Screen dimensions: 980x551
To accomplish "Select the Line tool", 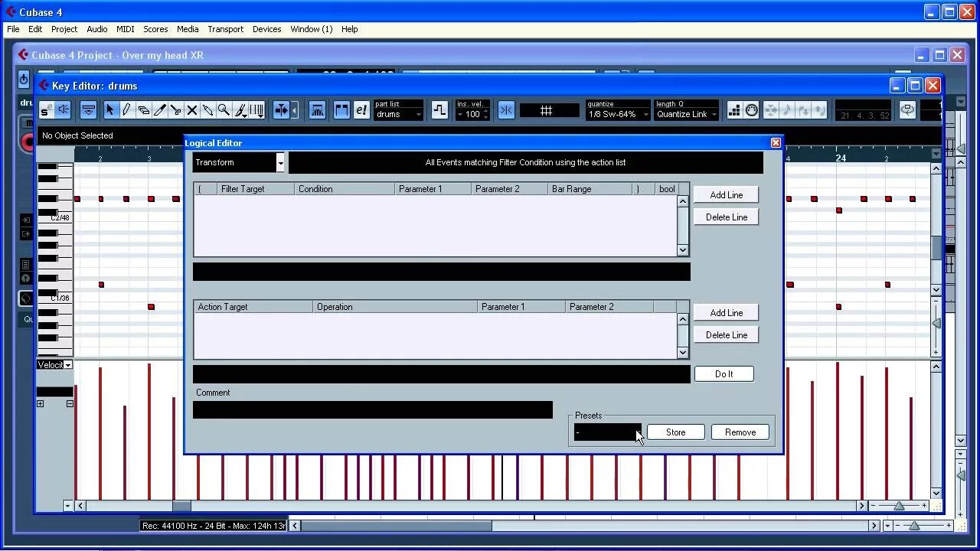I will 207,109.
